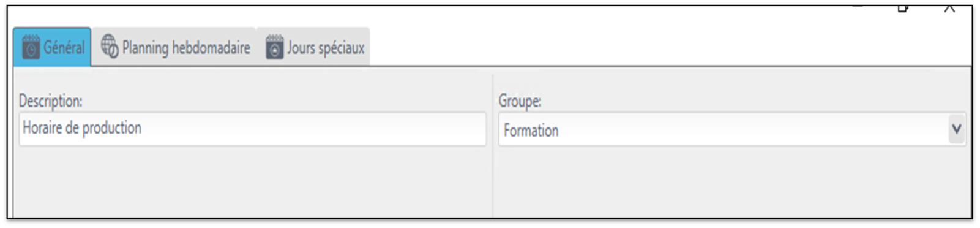Click the Groupe label
The width and height of the screenshot is (980, 228).
520,101
